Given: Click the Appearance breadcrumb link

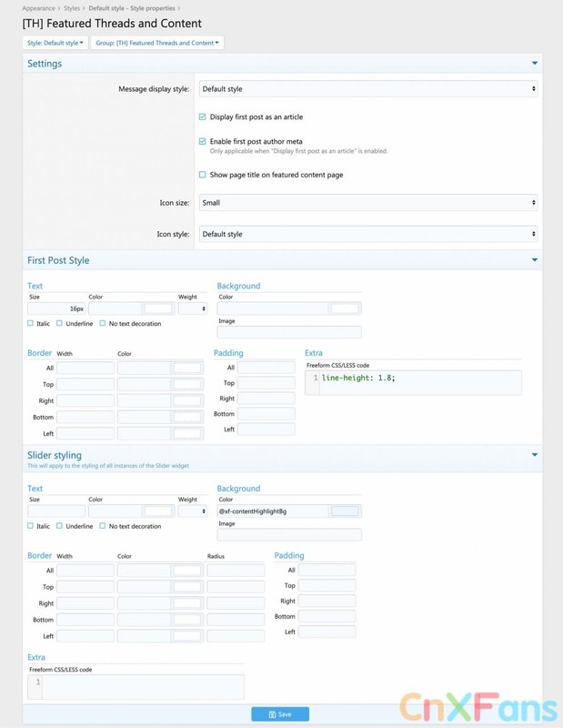Looking at the screenshot, I should (38, 8).
